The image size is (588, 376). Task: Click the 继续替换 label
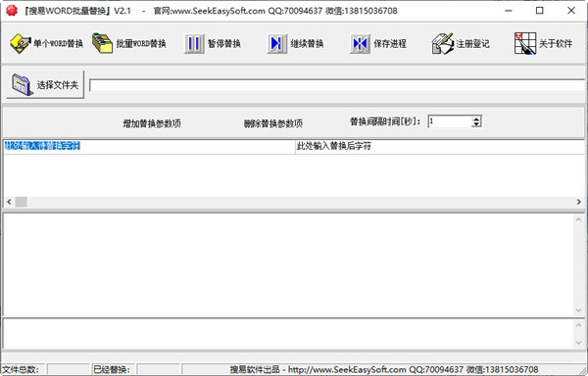click(x=307, y=44)
